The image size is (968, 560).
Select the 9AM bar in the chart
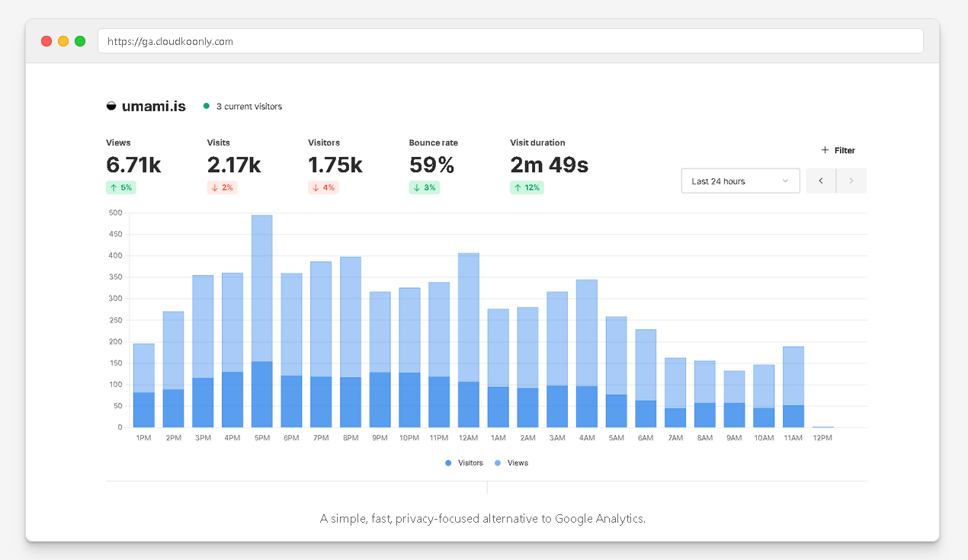pos(734,399)
